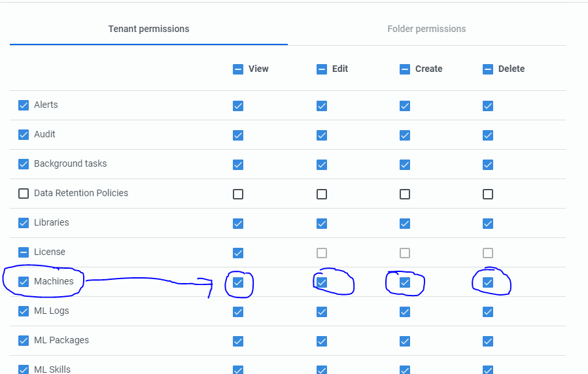588x374 pixels.
Task: Uncheck the Audit row checkbox
Action: [24, 135]
